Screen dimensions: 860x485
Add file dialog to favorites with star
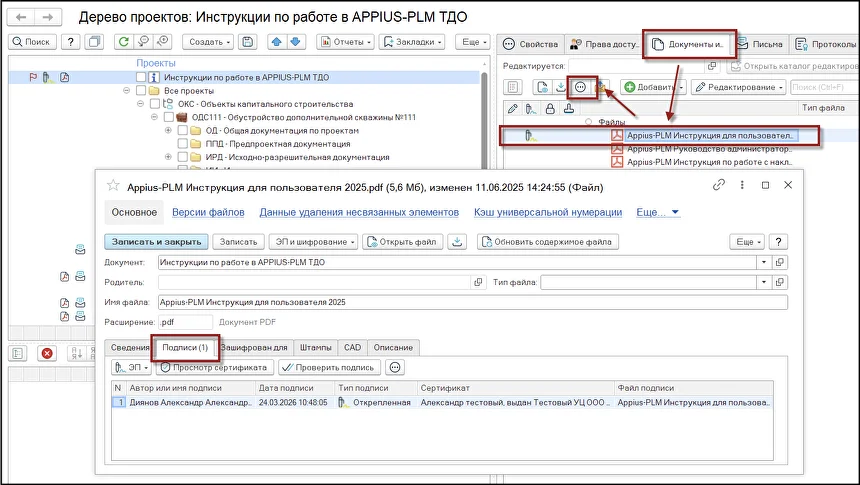click(x=113, y=185)
